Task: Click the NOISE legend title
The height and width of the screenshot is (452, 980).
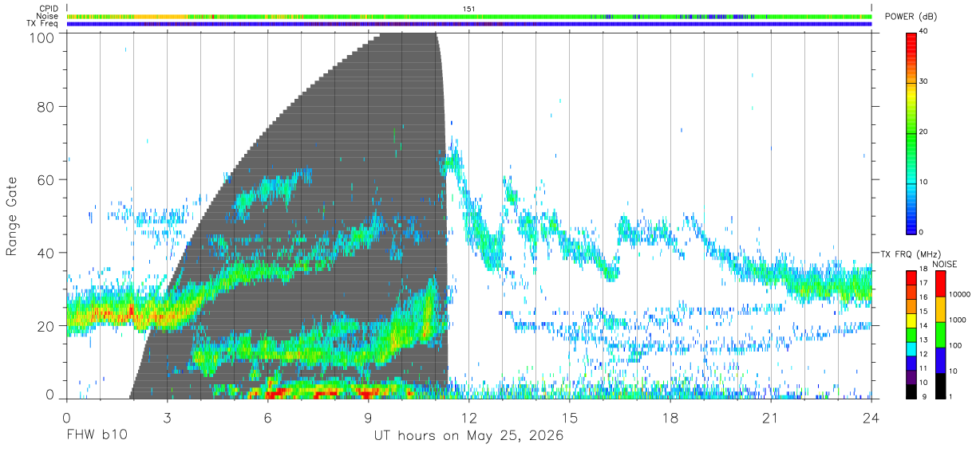Action: 945,264
